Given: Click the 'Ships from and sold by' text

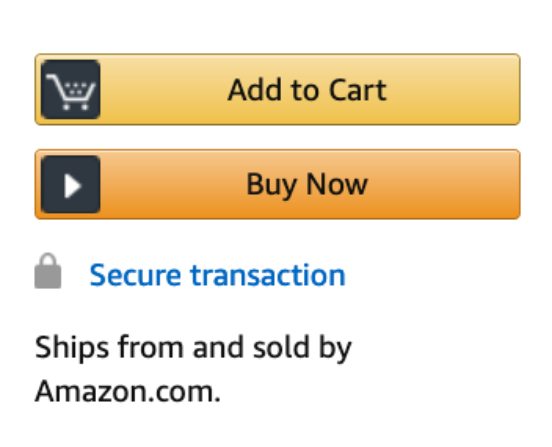Looking at the screenshot, I should 193,348.
